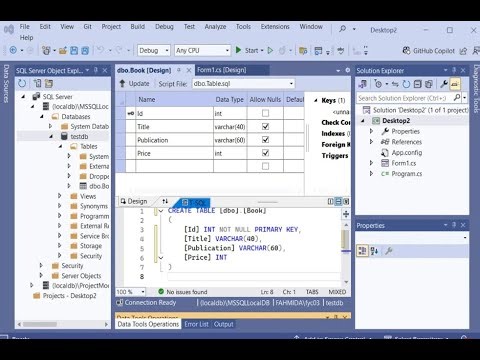Expand References in Solution Explorer
Screen dimensions: 480x360
[371, 142]
